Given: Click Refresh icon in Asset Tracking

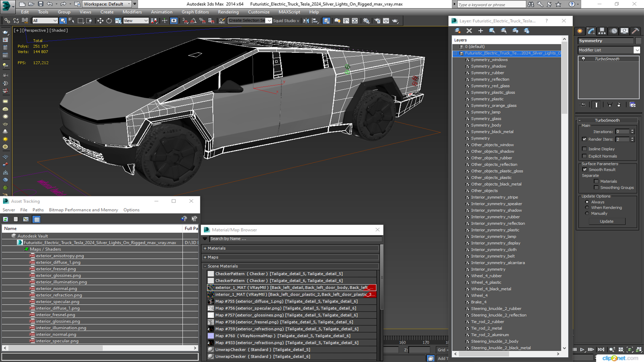Looking at the screenshot, I should click(x=5, y=219).
